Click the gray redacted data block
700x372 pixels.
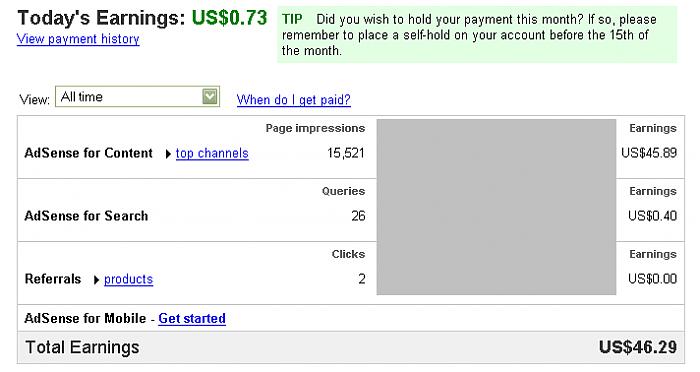point(496,207)
